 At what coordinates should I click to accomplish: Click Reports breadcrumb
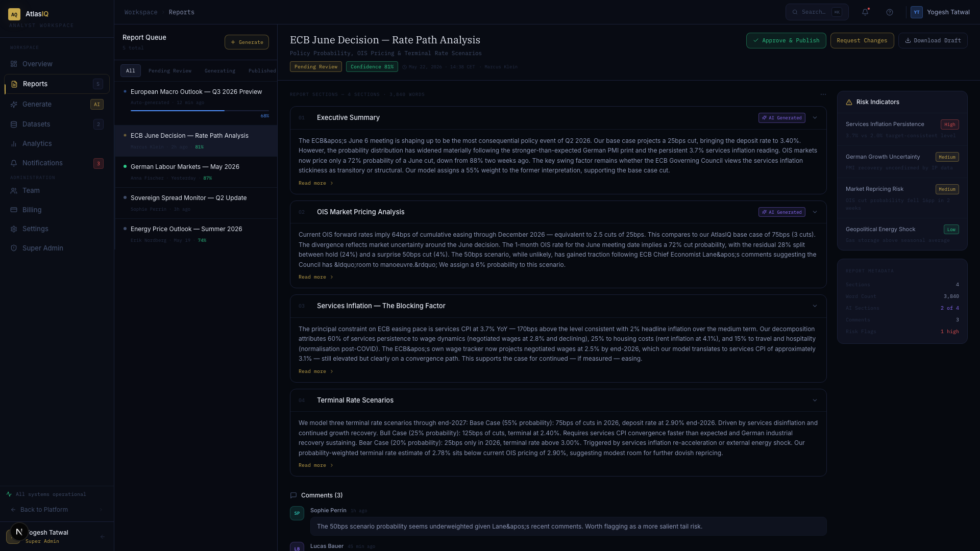(x=182, y=12)
